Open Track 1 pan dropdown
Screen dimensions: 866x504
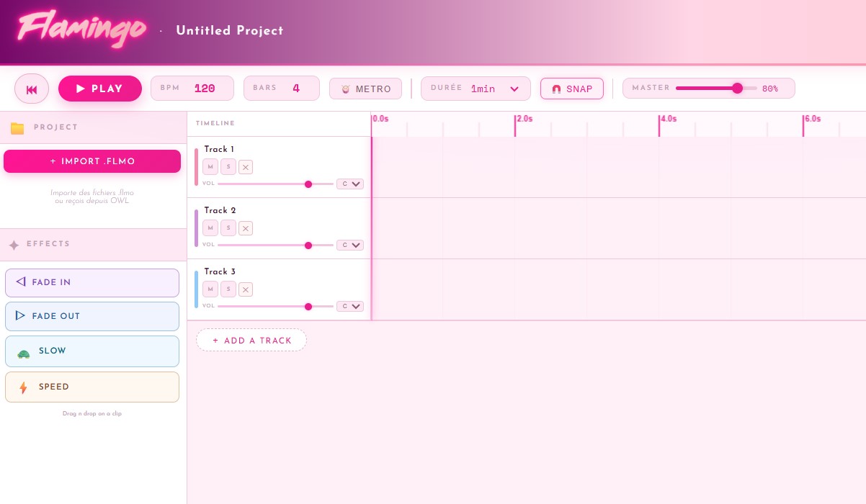(352, 184)
